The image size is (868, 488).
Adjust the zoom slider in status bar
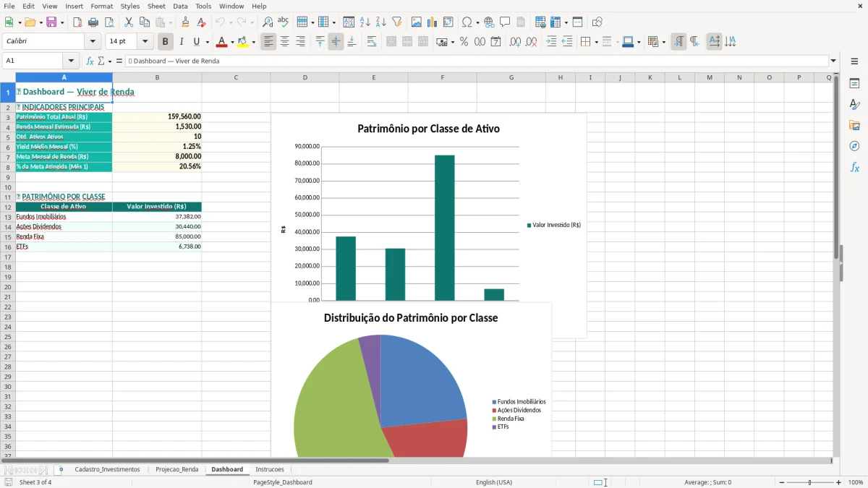[809, 482]
